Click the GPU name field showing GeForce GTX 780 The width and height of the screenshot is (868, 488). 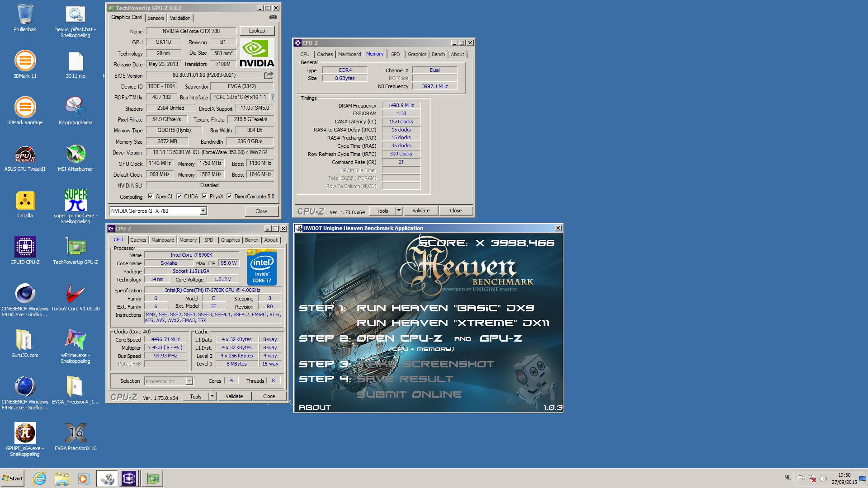191,31
